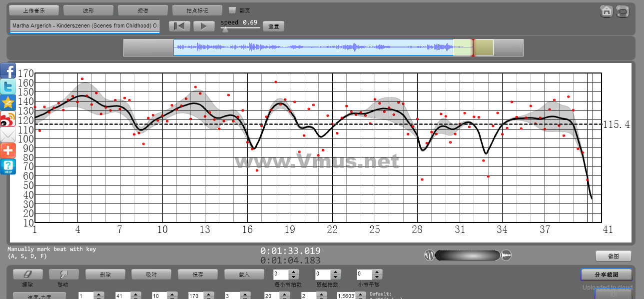The width and height of the screenshot is (644, 299).
Task: Toggle the 翻页 page-turn checkbox
Action: coord(232,10)
